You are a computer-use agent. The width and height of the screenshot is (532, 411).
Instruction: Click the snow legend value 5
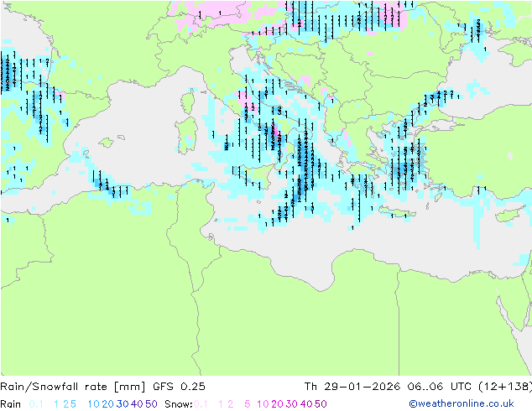point(248,404)
